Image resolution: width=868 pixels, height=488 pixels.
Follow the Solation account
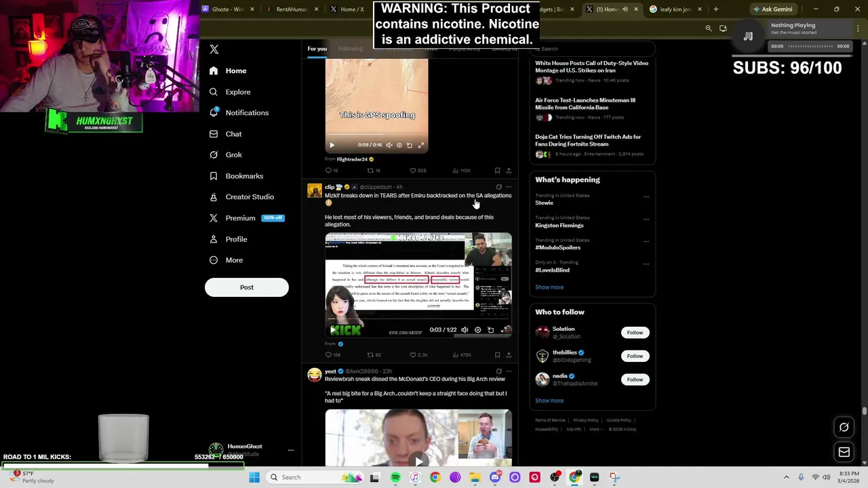coord(635,333)
